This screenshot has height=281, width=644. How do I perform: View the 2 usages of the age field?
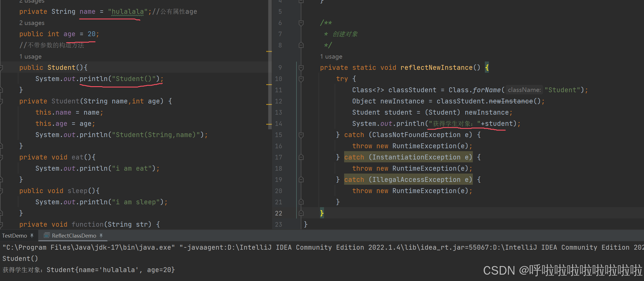(x=32, y=23)
